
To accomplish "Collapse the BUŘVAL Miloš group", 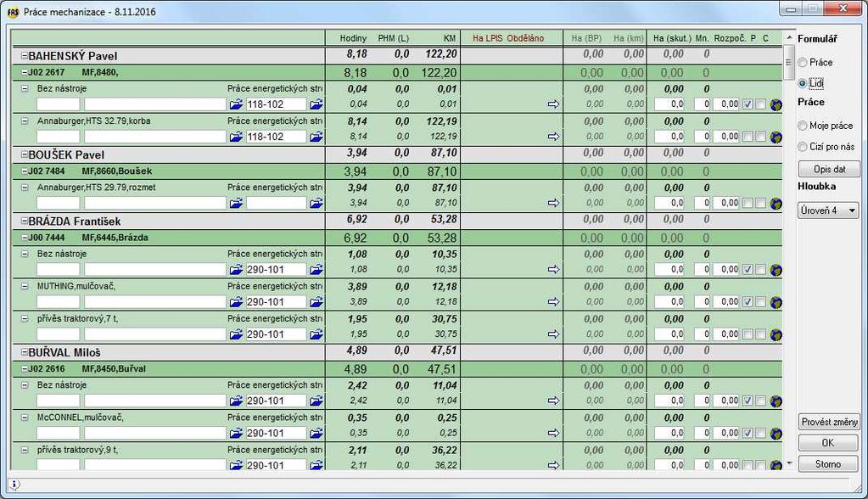I will pyautogui.click(x=25, y=352).
